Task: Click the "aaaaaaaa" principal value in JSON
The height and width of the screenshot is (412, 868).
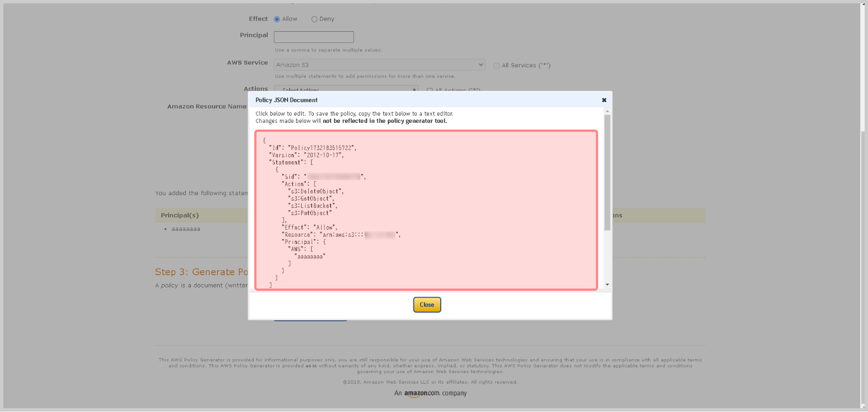Action: pos(309,256)
